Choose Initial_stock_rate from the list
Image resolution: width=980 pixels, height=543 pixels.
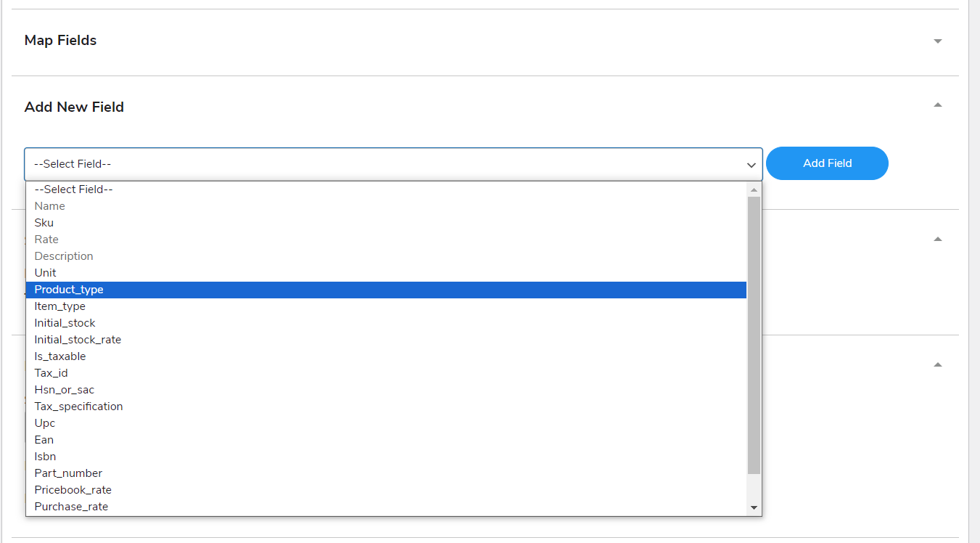pos(78,339)
